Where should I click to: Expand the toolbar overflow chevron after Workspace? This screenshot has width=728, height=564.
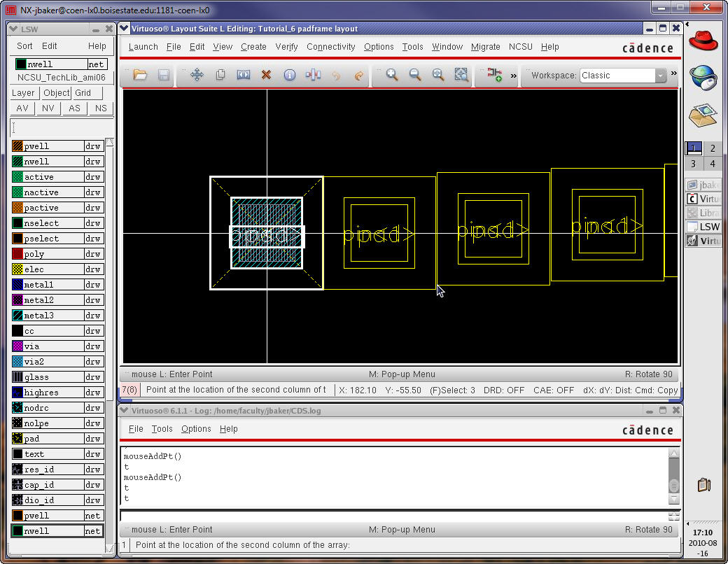coord(674,73)
